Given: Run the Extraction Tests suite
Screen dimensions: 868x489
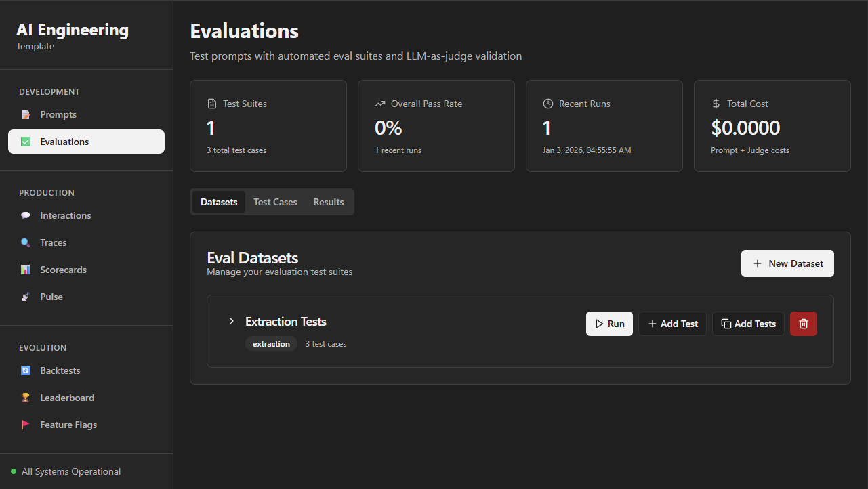Looking at the screenshot, I should [608, 323].
